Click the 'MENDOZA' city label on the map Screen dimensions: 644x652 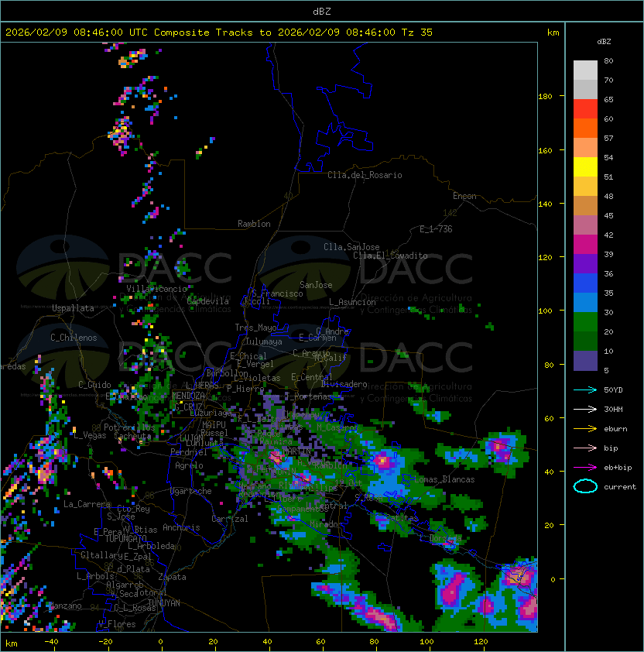[x=188, y=396]
